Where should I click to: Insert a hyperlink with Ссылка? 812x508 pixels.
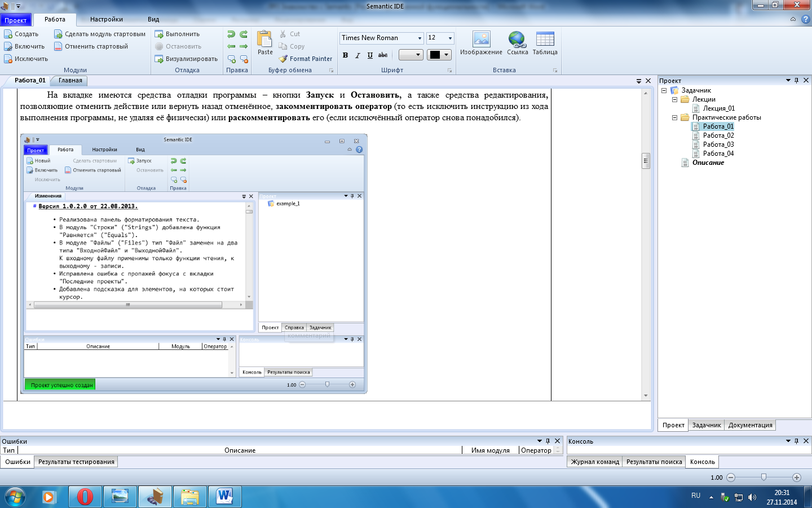click(517, 43)
